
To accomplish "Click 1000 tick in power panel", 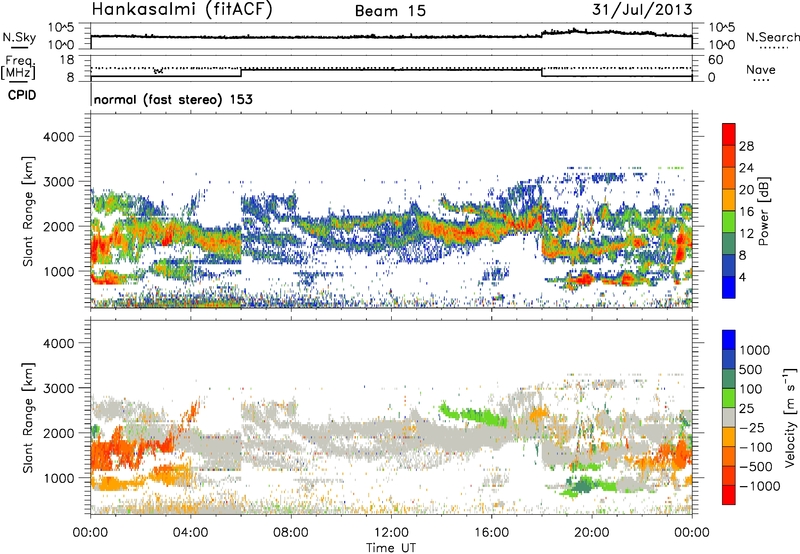I will tap(58, 271).
